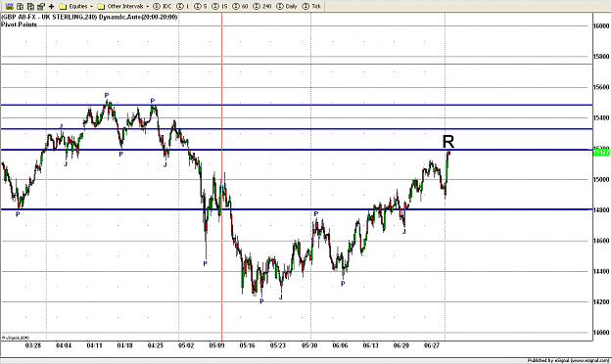The width and height of the screenshot is (612, 364).
Task: Click the green 15177 current price label
Action: tap(601, 152)
